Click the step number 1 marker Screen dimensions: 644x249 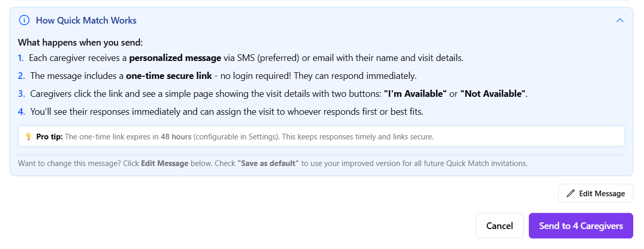(x=20, y=58)
